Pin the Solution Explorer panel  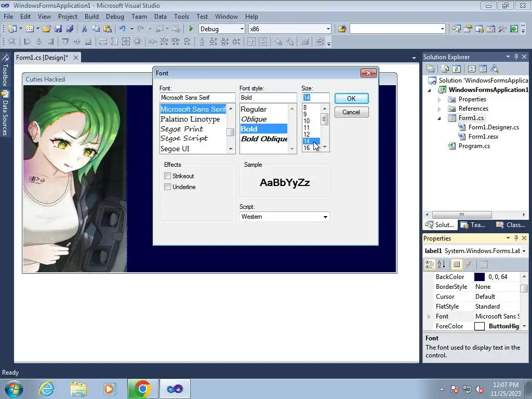(x=516, y=57)
